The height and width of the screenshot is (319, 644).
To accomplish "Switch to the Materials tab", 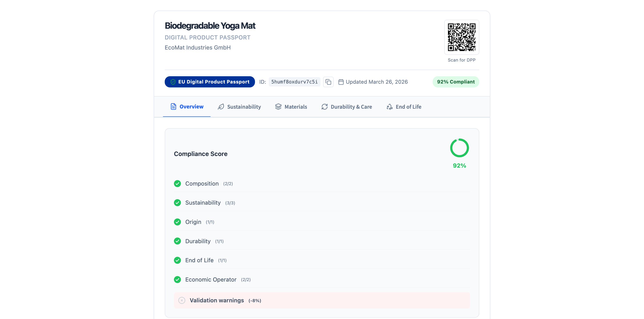I will [291, 107].
